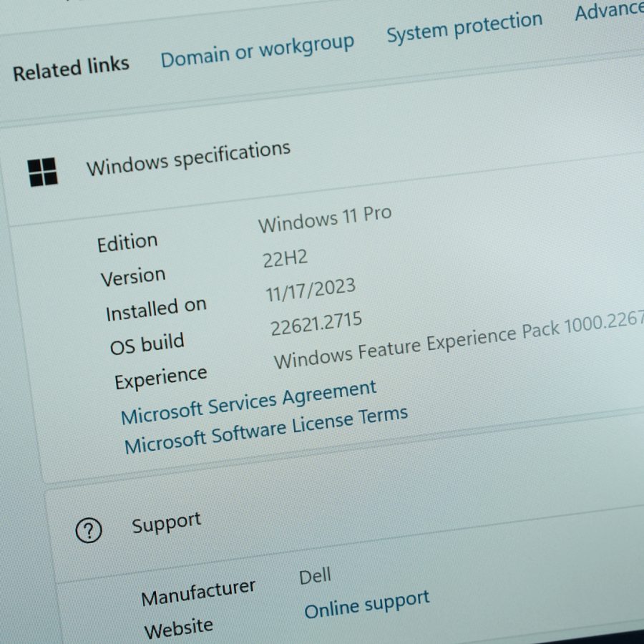
Task: Open the Domain or workgroup link
Action: coord(257,51)
